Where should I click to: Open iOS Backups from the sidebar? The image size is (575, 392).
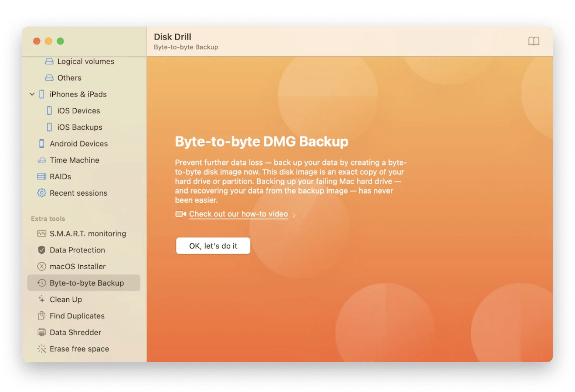[x=80, y=127]
